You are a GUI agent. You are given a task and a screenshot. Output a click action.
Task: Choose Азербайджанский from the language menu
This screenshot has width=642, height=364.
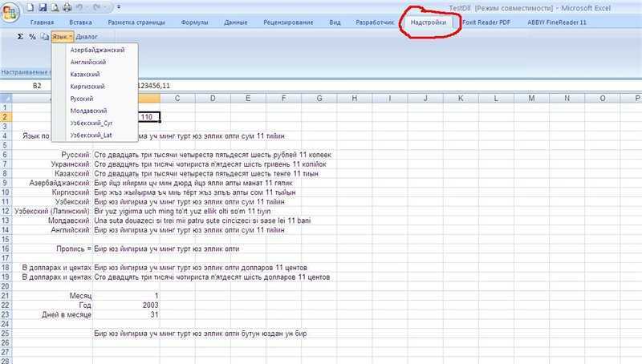[97, 50]
